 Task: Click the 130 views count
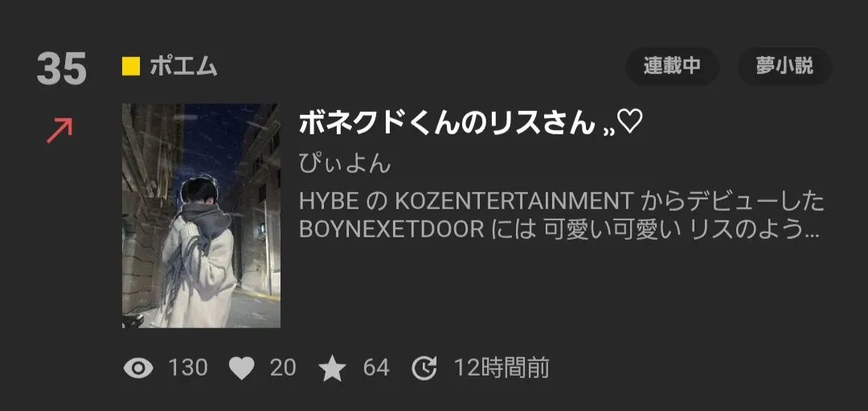[187, 368]
